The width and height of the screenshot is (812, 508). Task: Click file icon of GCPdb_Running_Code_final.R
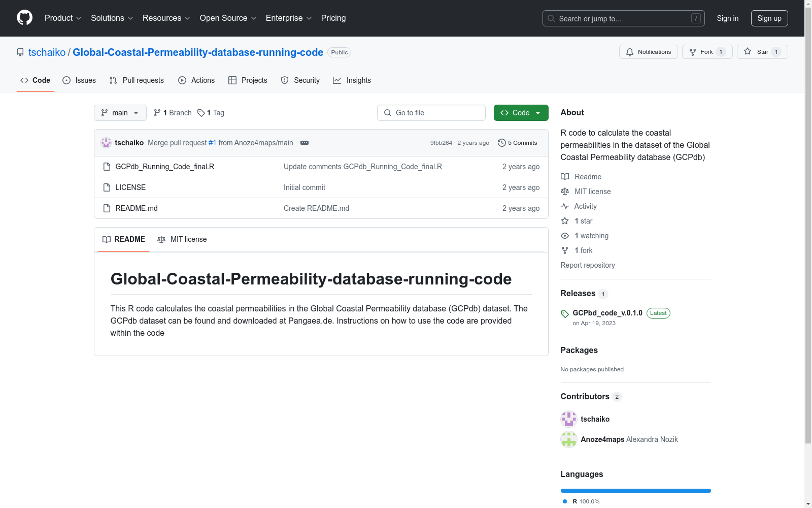point(107,167)
